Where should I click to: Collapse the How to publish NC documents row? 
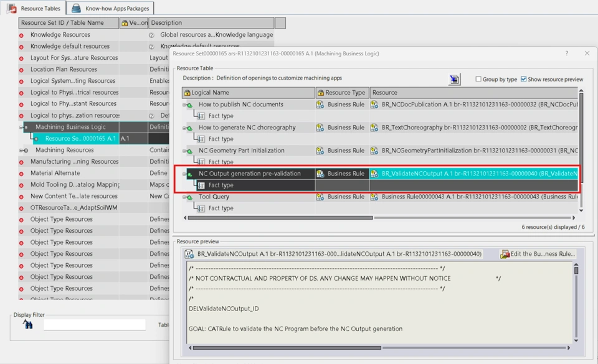click(x=186, y=105)
